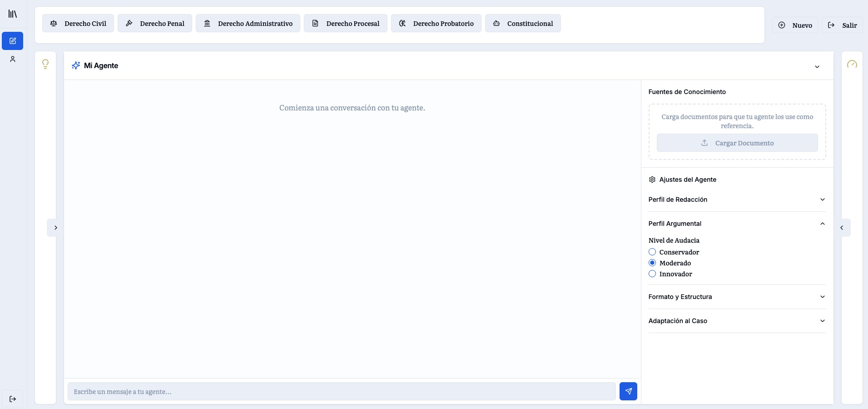
Task: Click inside the message input field
Action: 341,391
